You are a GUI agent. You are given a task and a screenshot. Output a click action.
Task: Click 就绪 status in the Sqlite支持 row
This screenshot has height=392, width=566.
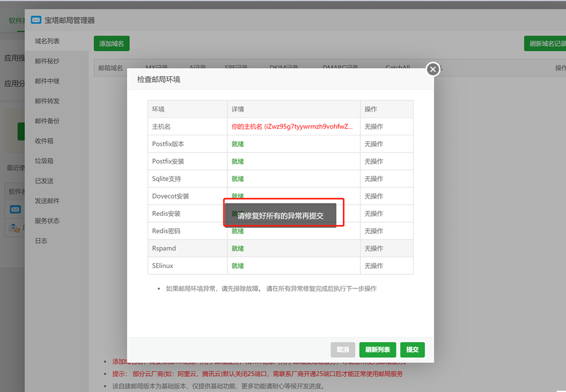point(237,179)
